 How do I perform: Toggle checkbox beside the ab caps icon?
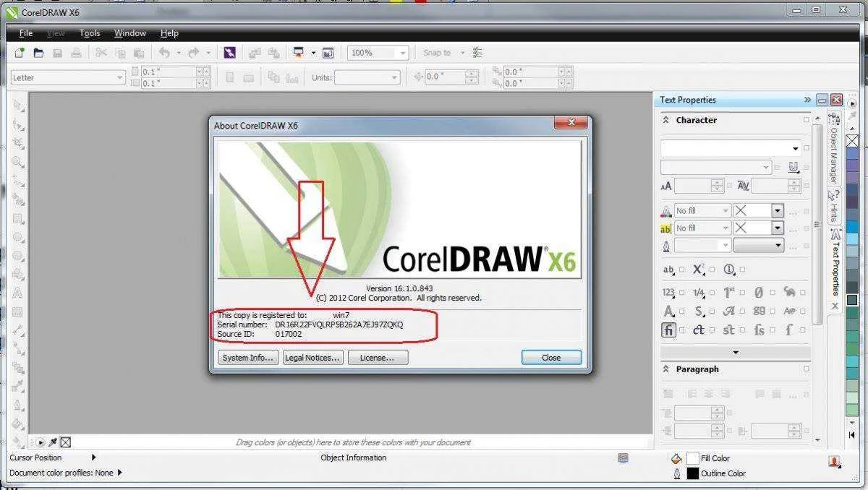pyautogui.click(x=681, y=270)
